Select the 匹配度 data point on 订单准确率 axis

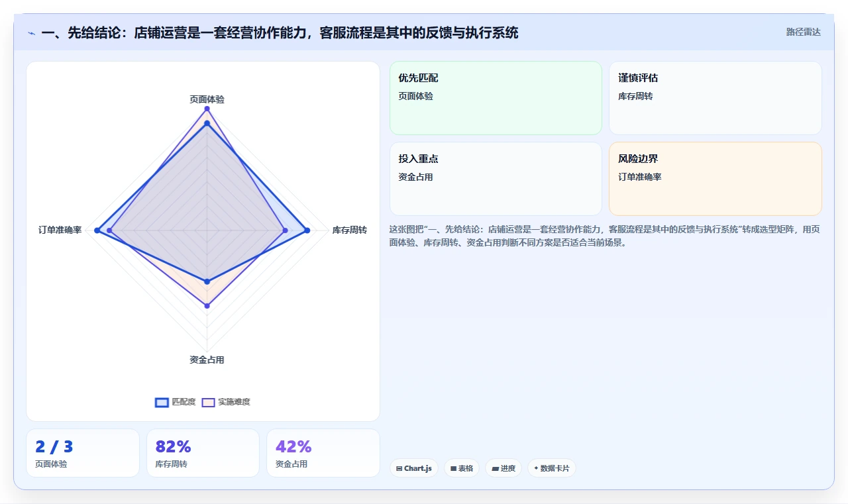point(97,230)
